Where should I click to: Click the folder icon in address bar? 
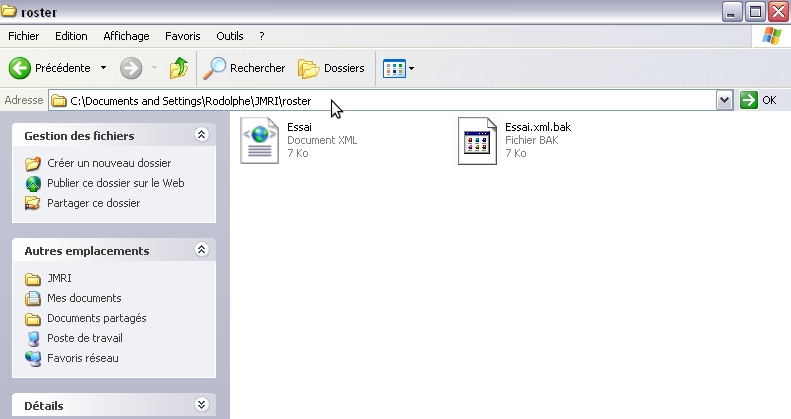(59, 101)
